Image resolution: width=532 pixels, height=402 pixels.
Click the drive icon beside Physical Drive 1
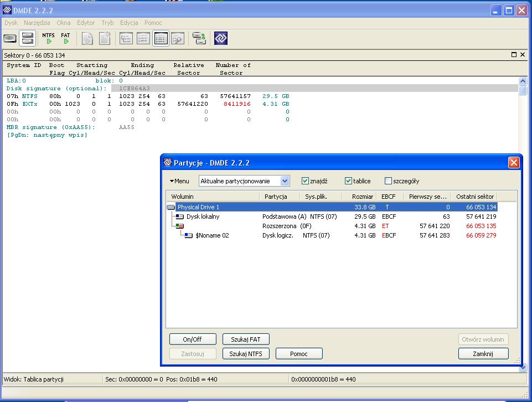pos(171,207)
